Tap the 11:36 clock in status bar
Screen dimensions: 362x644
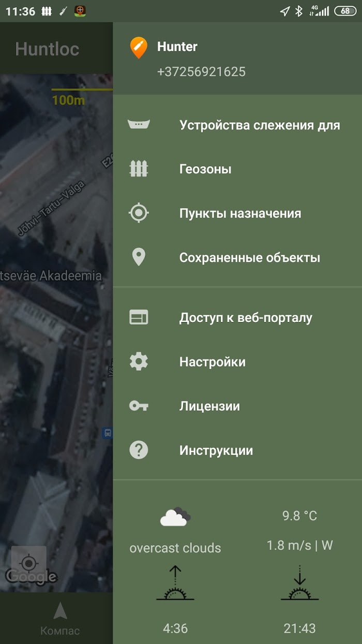click(x=20, y=11)
